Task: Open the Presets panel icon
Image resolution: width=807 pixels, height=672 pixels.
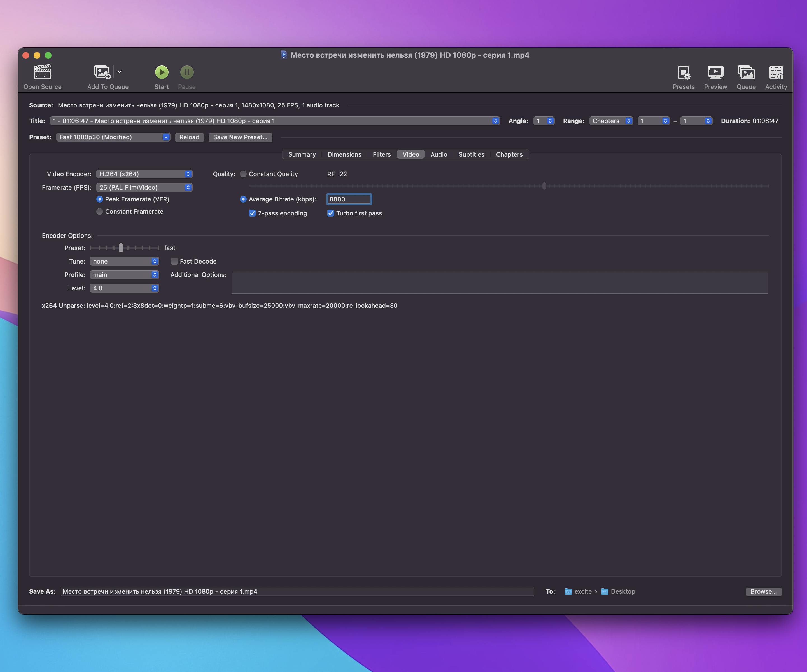Action: point(684,72)
